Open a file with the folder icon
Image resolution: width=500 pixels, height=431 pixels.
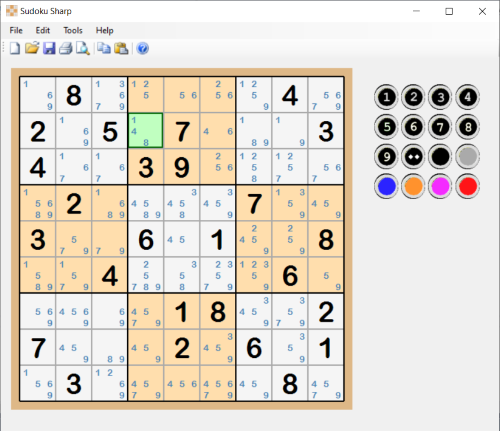32,48
